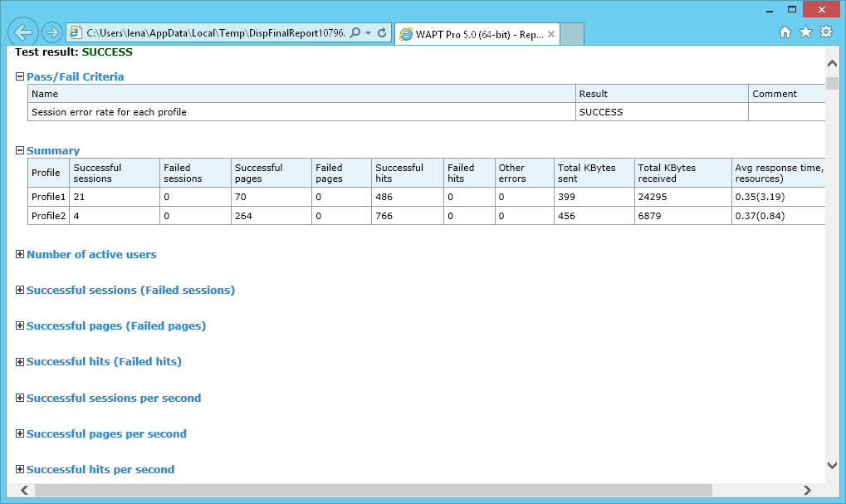Expand Successful pages per second section
The width and height of the screenshot is (846, 504).
(20, 433)
